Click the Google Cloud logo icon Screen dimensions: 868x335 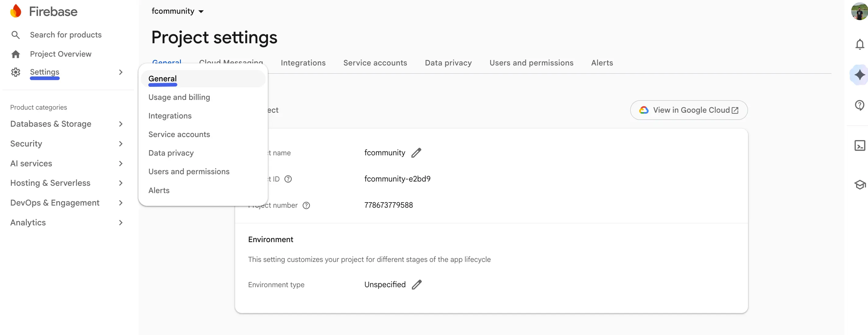644,110
